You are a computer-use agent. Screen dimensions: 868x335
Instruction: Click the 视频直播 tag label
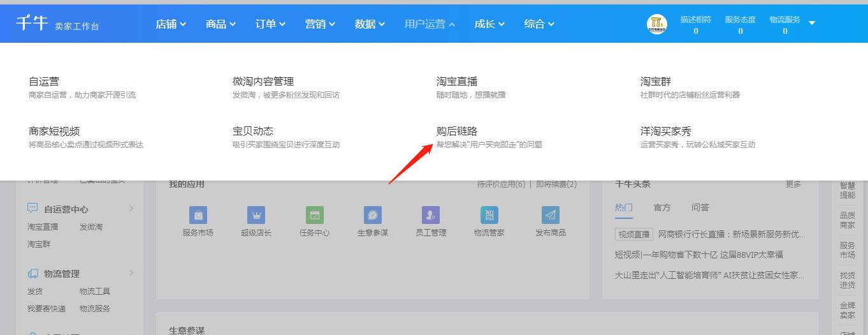pyautogui.click(x=634, y=234)
